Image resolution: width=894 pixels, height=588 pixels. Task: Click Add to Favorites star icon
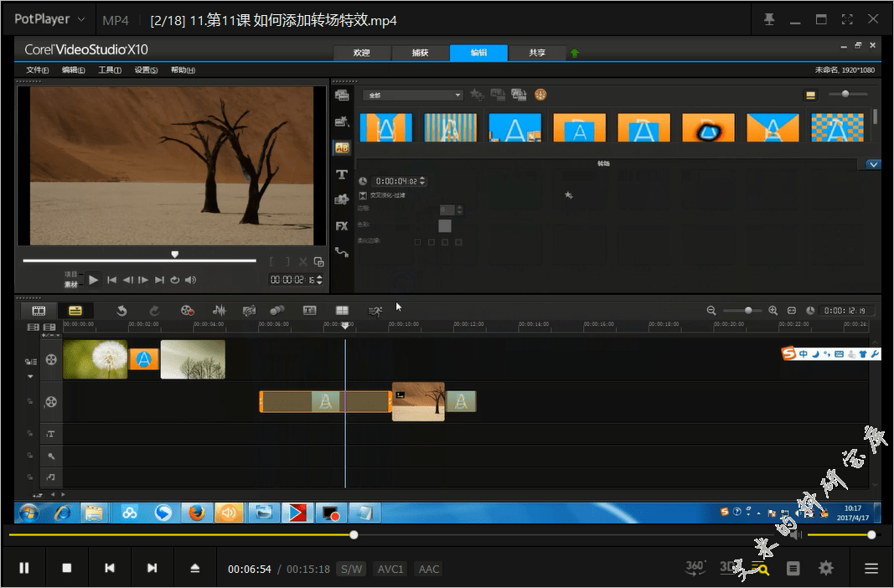tap(477, 95)
